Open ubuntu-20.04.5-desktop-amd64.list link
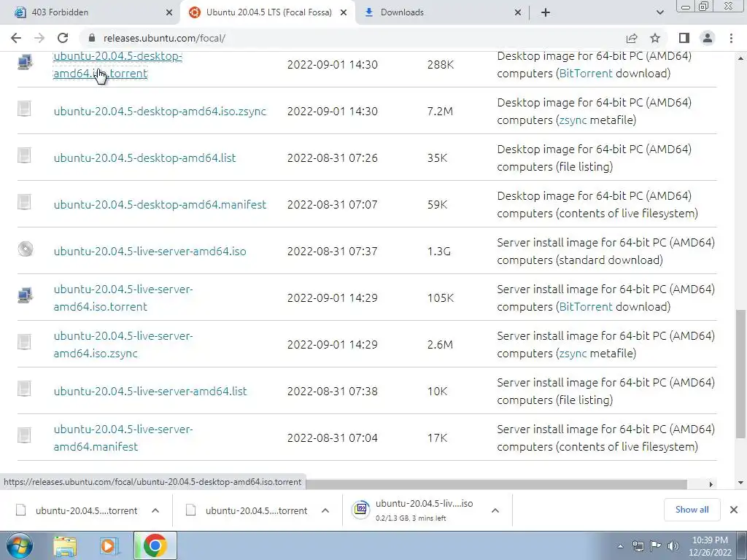 coord(144,157)
